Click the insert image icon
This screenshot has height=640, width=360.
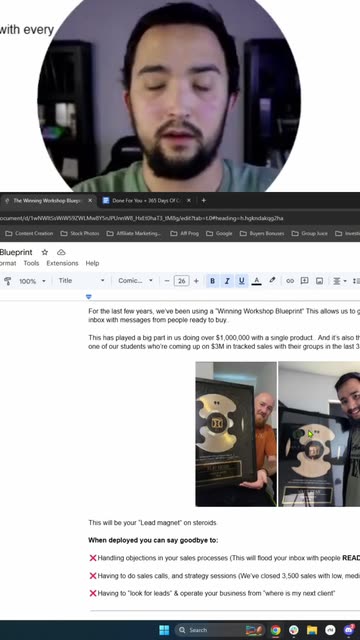(x=320, y=281)
